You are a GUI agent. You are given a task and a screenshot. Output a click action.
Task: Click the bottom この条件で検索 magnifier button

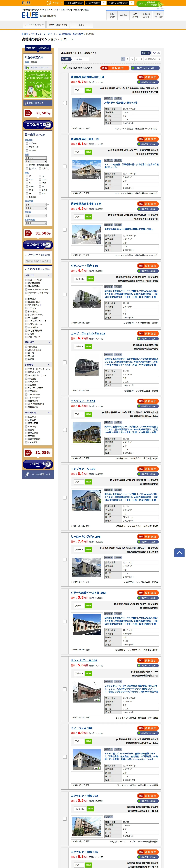38,464
